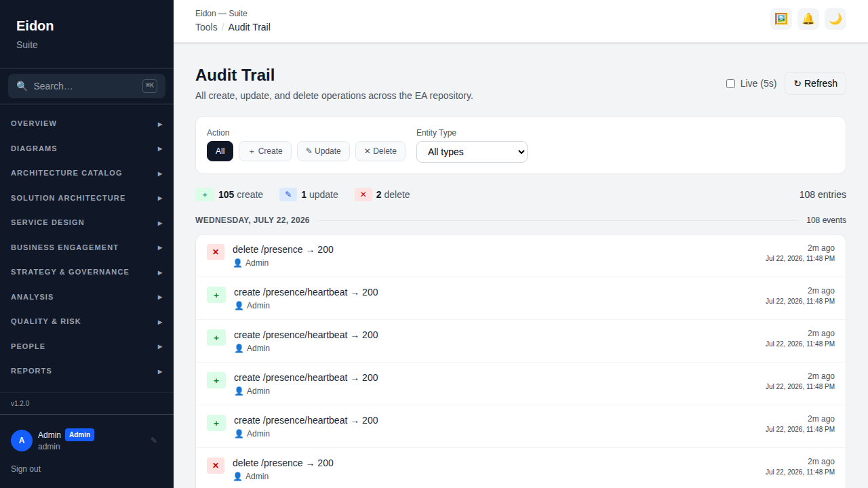Expand the Service Design section

click(87, 222)
